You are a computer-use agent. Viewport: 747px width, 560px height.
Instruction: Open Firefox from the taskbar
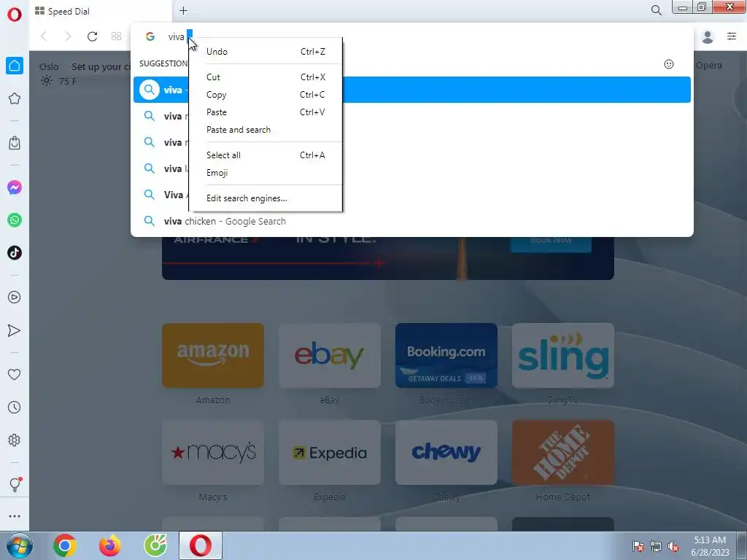coord(110,545)
